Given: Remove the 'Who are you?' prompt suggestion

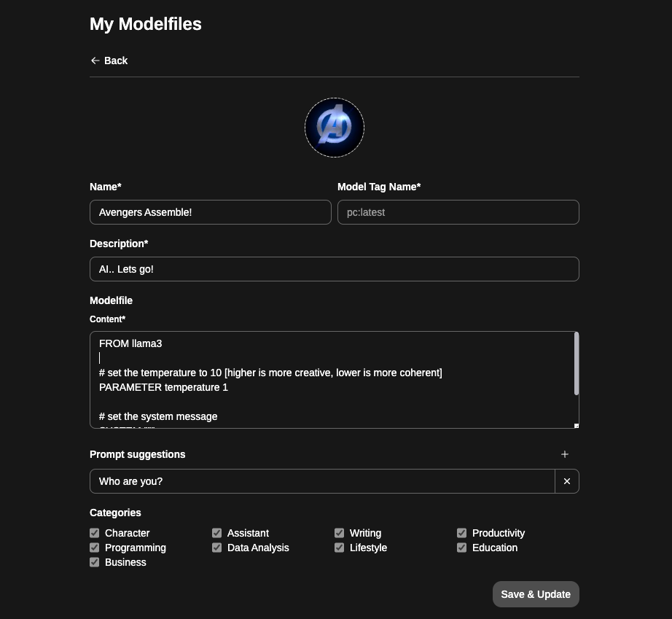Looking at the screenshot, I should (567, 481).
